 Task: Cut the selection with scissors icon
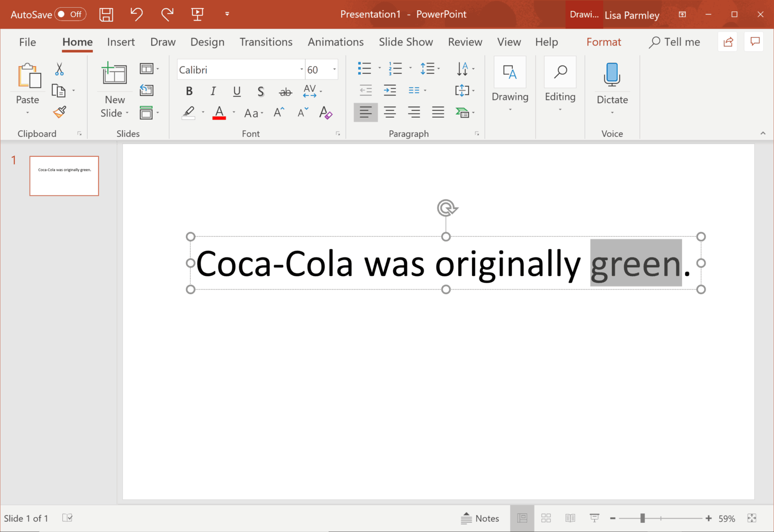tap(59, 69)
